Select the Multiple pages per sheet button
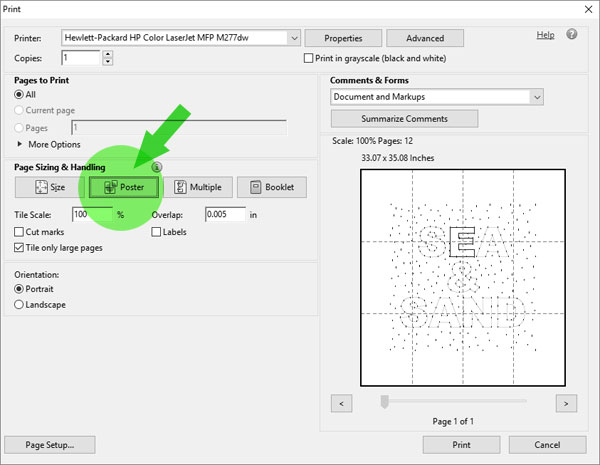The image size is (600, 465). click(x=198, y=187)
